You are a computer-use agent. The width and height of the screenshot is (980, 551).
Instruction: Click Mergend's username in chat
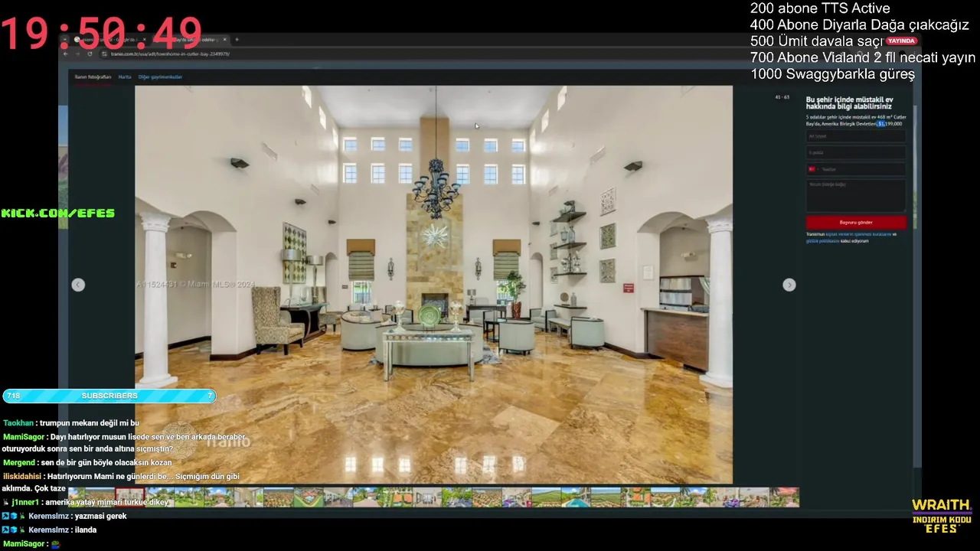point(19,463)
